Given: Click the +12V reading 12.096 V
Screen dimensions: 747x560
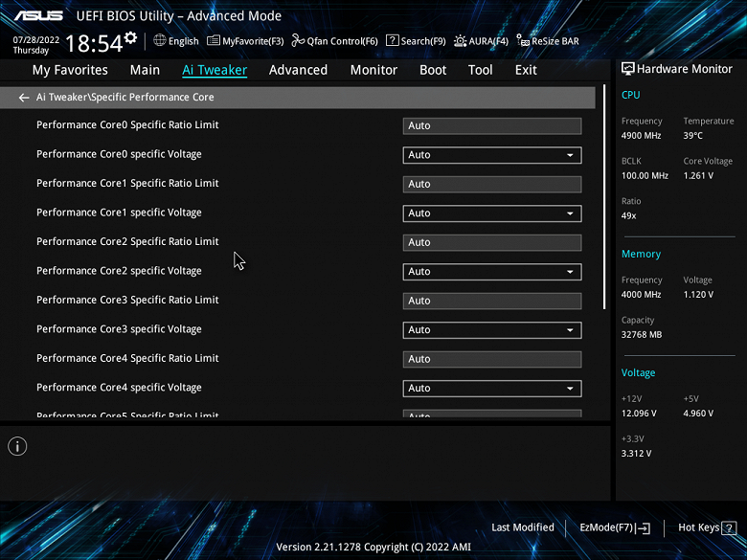Looking at the screenshot, I should coord(639,414).
